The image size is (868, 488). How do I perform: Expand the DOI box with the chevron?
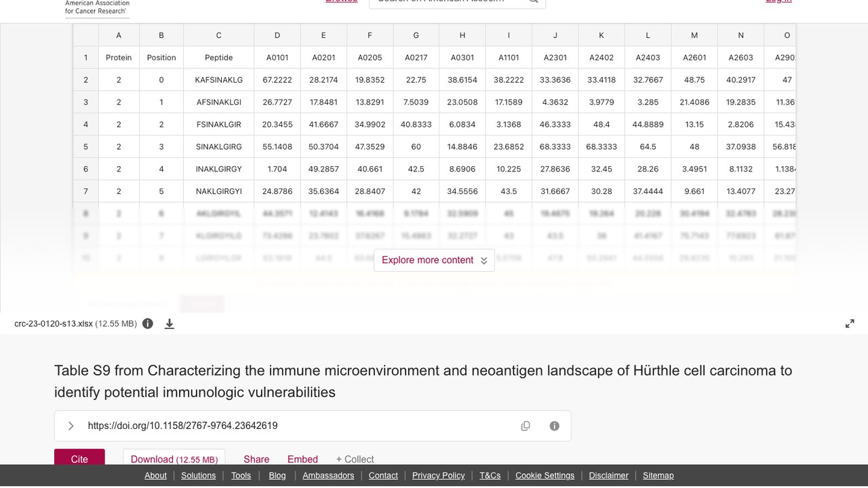pyautogui.click(x=71, y=426)
